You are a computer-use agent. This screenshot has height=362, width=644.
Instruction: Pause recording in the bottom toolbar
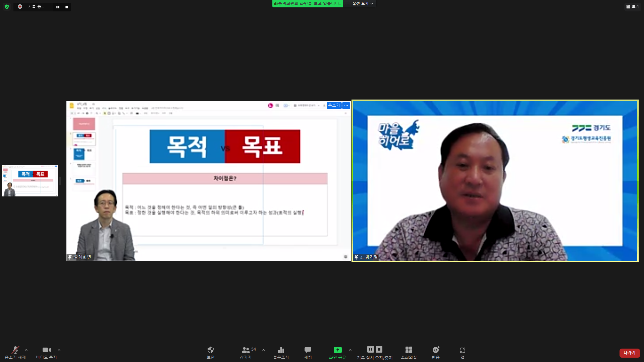click(370, 349)
